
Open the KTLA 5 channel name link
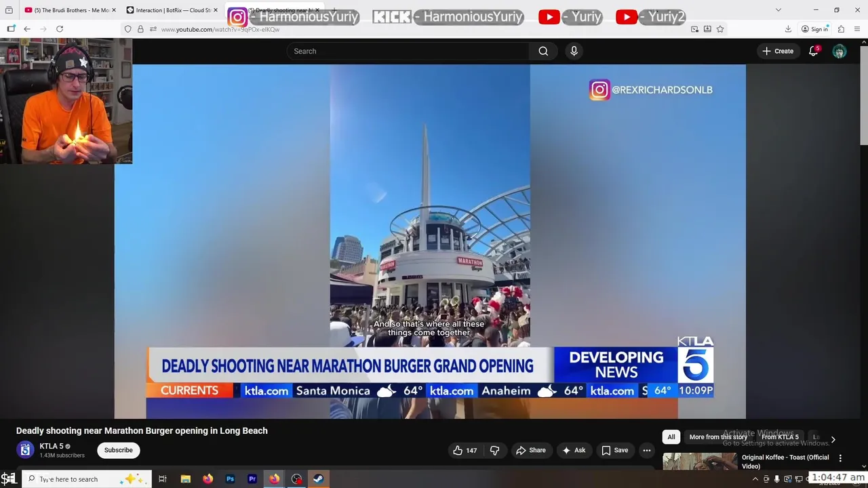point(51,446)
